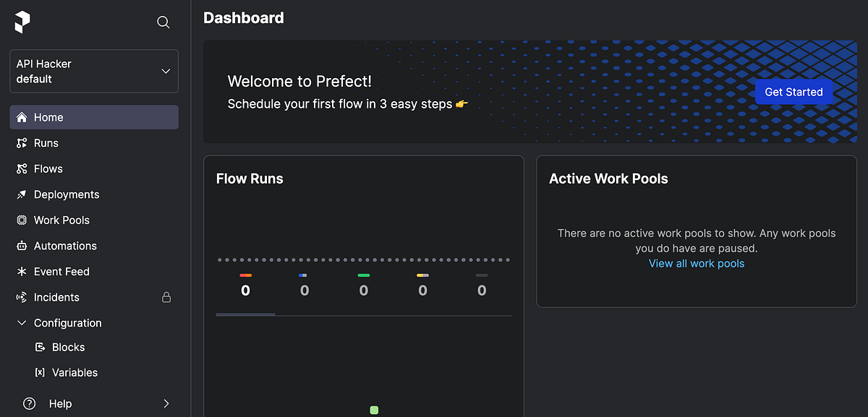Click the lock icon beside Incidents
Viewport: 868px width, 417px height.
point(166,297)
